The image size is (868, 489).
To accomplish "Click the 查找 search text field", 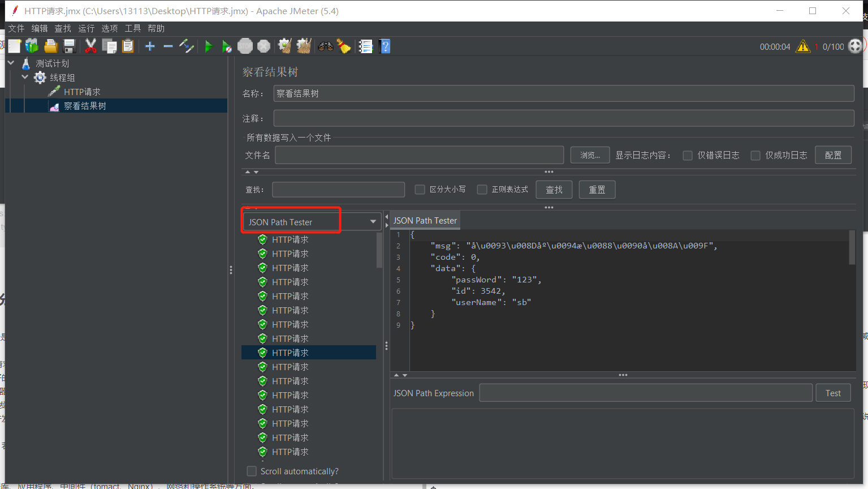I will pyautogui.click(x=338, y=190).
